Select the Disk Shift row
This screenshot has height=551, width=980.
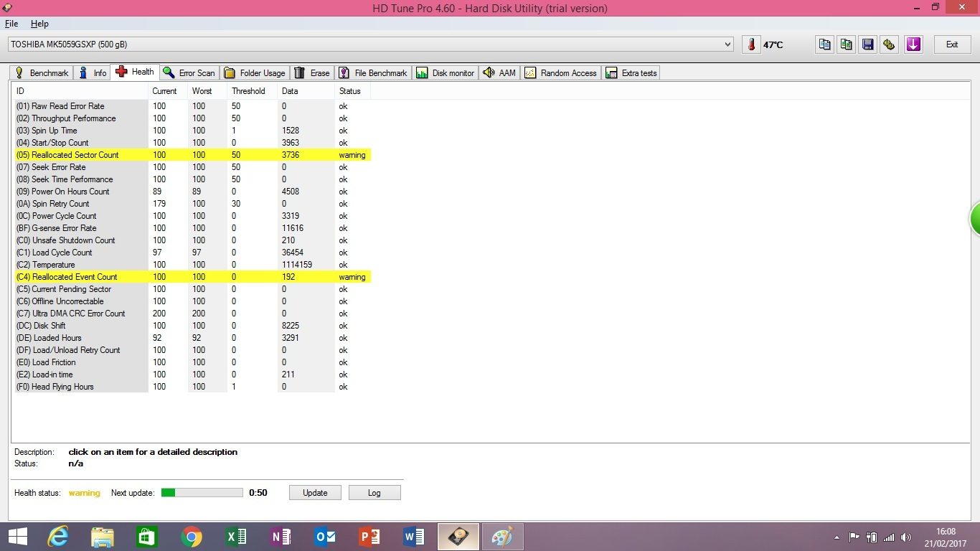tap(192, 326)
